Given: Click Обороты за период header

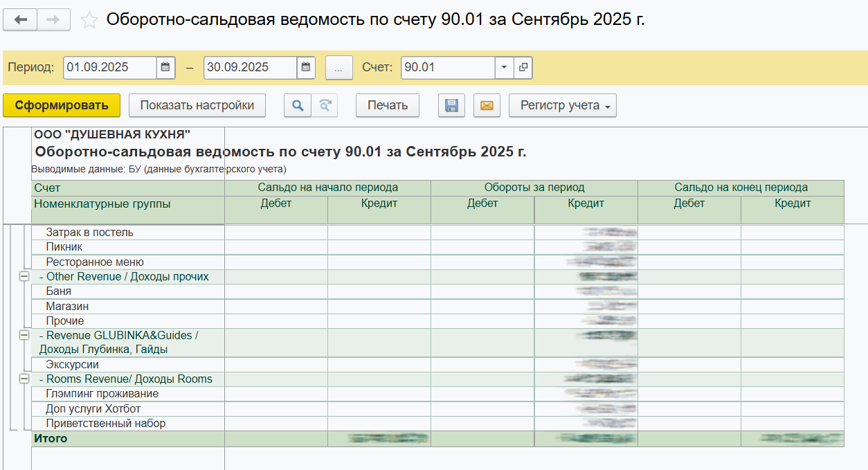Looking at the screenshot, I should (534, 188).
